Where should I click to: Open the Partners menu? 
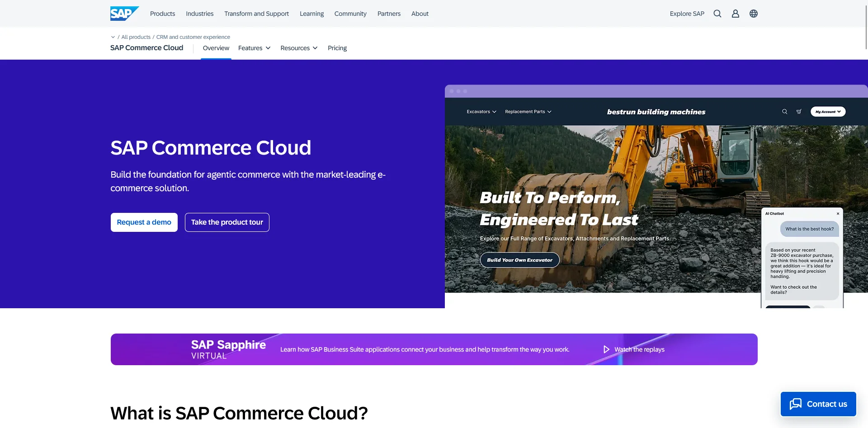389,14
